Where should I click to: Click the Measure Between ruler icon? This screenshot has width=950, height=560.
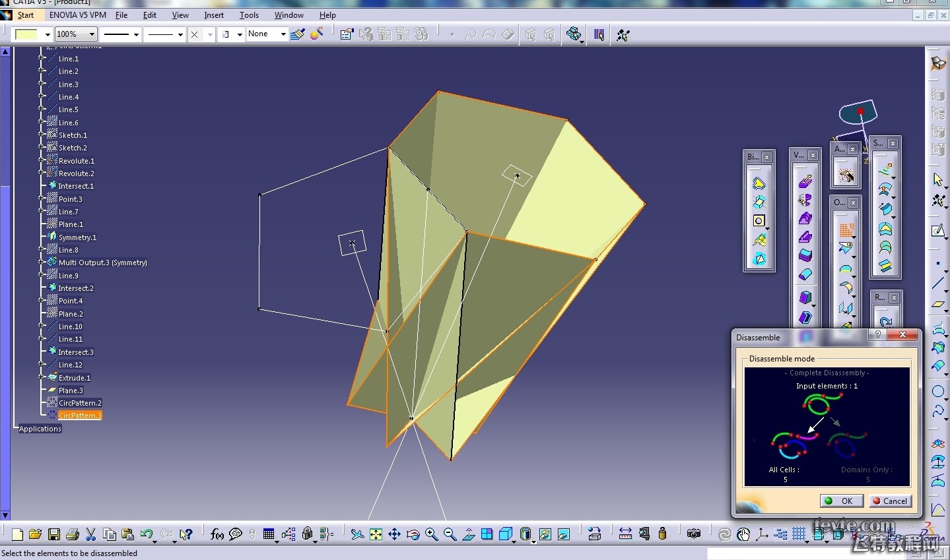pyautogui.click(x=625, y=534)
